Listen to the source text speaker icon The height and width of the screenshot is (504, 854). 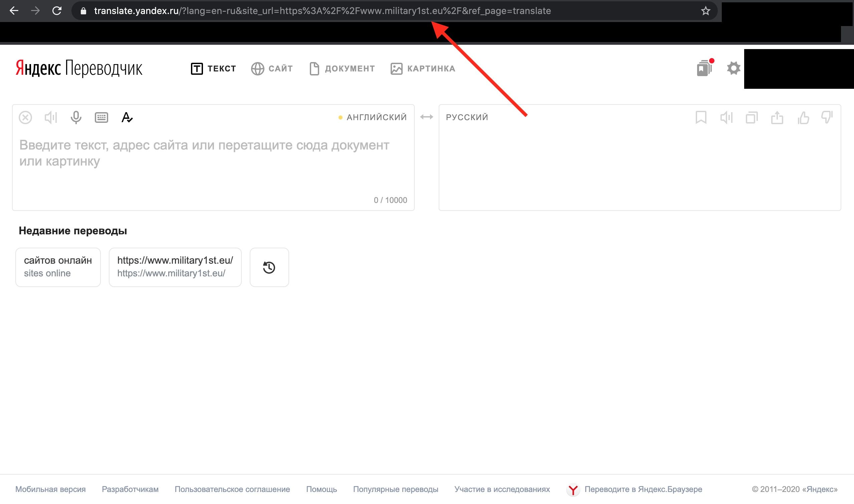[51, 117]
